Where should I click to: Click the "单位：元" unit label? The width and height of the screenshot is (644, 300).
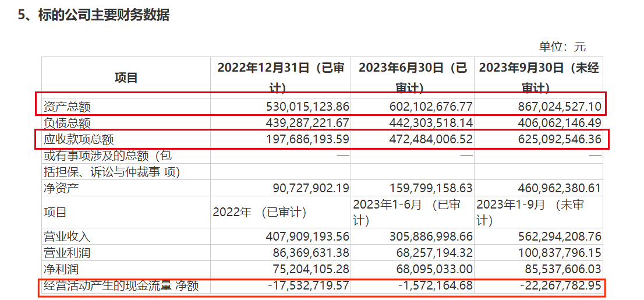[562, 47]
